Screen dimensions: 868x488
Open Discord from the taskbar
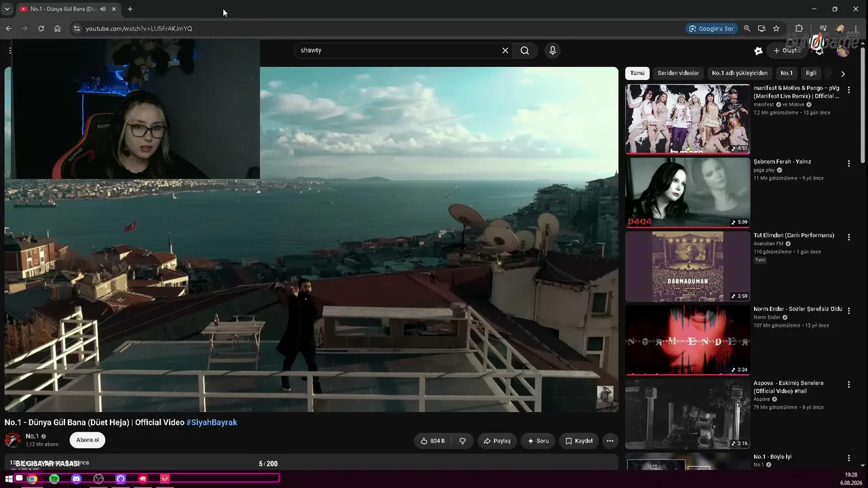click(x=77, y=479)
